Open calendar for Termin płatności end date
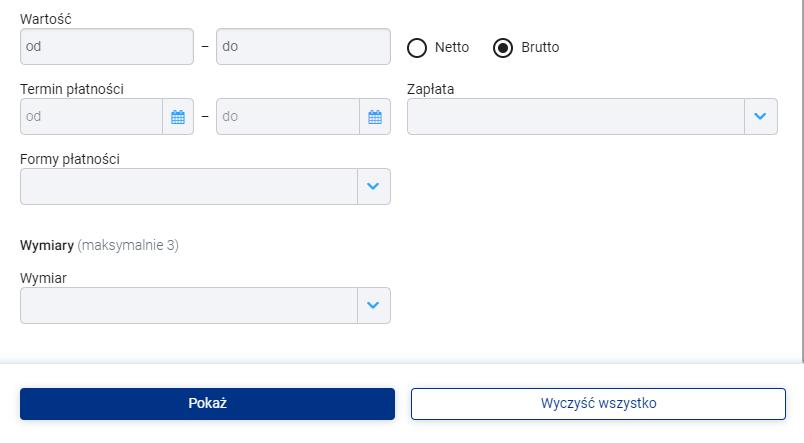Viewport: 804px width, 443px height. 375,117
